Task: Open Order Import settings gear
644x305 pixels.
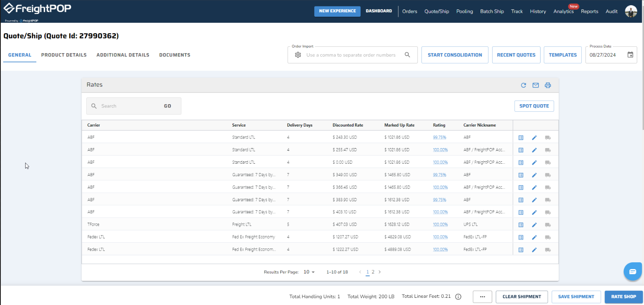Action: click(298, 55)
